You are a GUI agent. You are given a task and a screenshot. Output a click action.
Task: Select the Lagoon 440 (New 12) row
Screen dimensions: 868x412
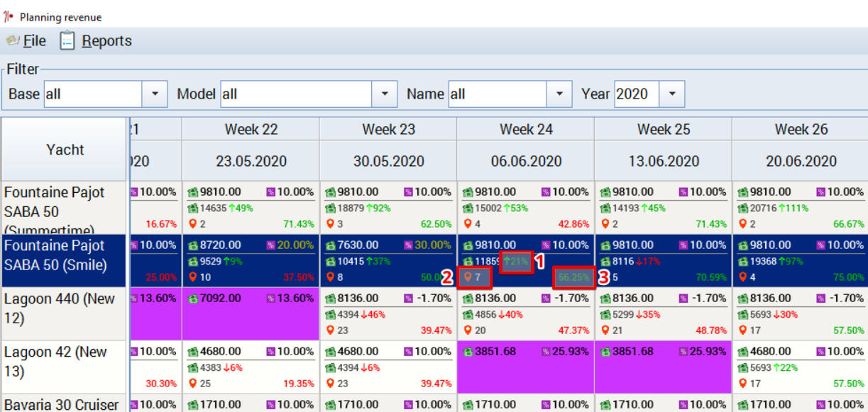64,314
